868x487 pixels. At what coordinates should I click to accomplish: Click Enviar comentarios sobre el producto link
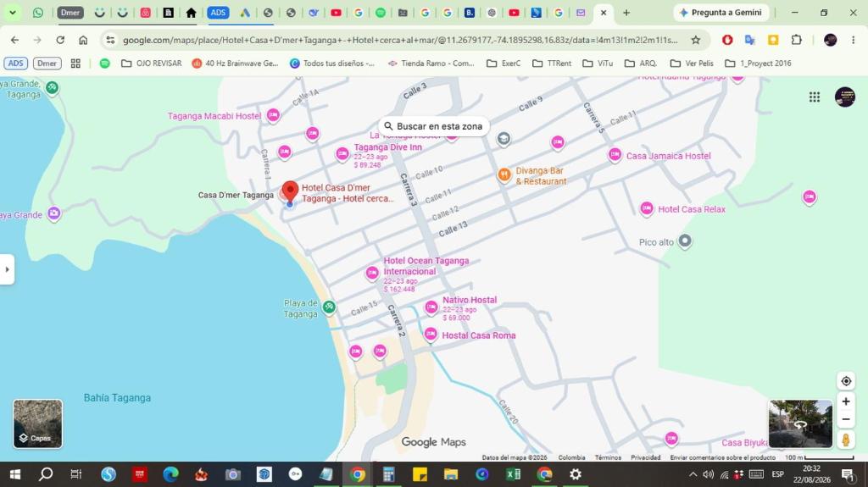pos(722,457)
